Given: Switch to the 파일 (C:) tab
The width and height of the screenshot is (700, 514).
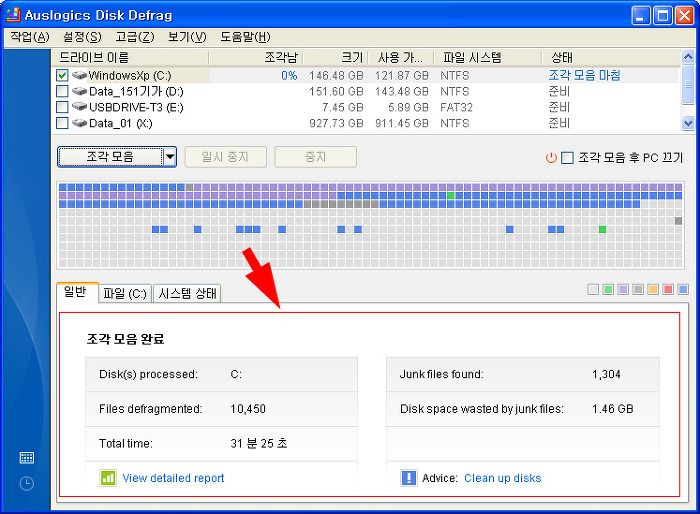Looking at the screenshot, I should coord(125,293).
